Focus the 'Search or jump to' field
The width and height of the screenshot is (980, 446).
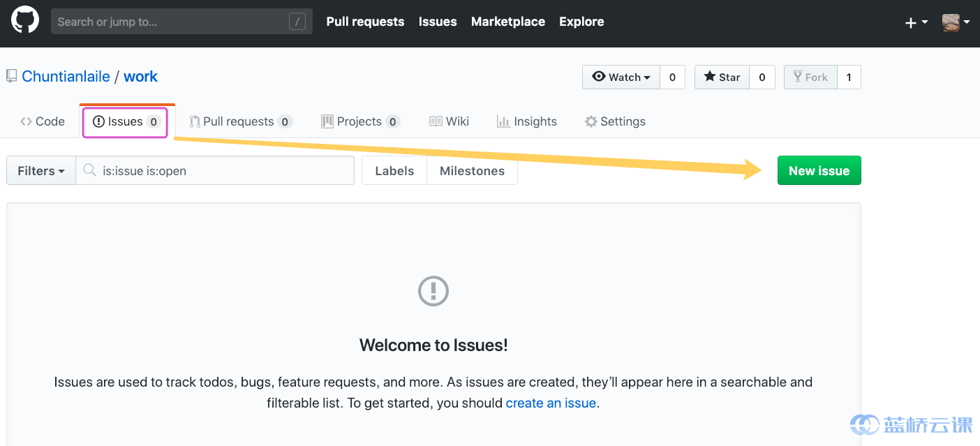(x=181, y=22)
